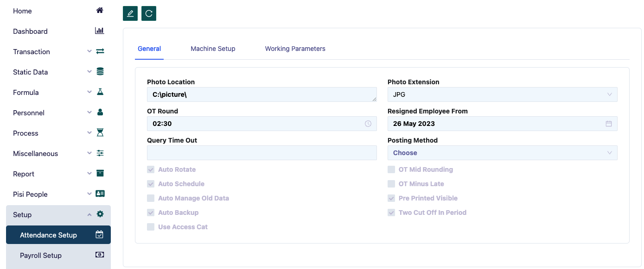This screenshot has height=269, width=644.
Task: Click the Photo Location text field
Action: coord(261,94)
